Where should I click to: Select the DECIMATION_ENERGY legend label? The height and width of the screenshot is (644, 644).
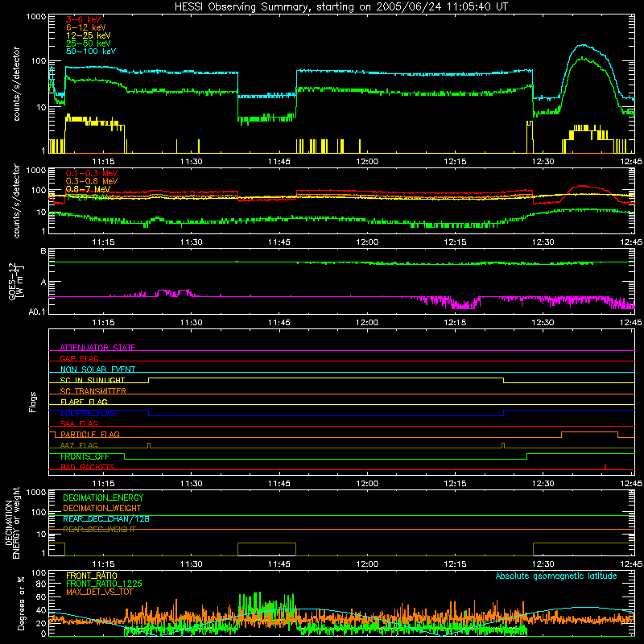coord(103,497)
